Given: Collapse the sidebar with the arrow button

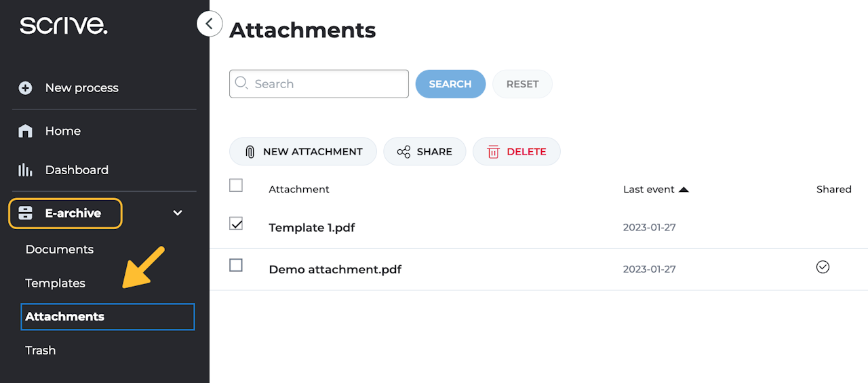Looking at the screenshot, I should (x=210, y=24).
